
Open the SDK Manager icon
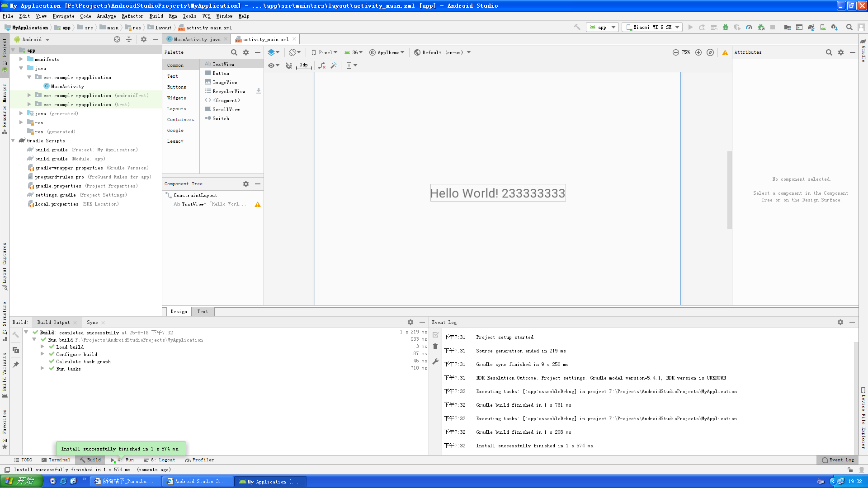(835, 27)
